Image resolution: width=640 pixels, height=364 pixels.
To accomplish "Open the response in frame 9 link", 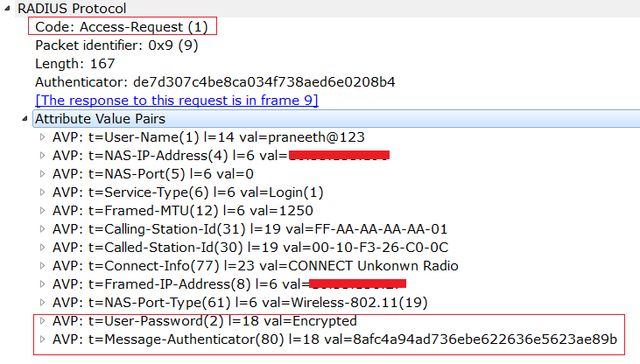I will pos(176,100).
